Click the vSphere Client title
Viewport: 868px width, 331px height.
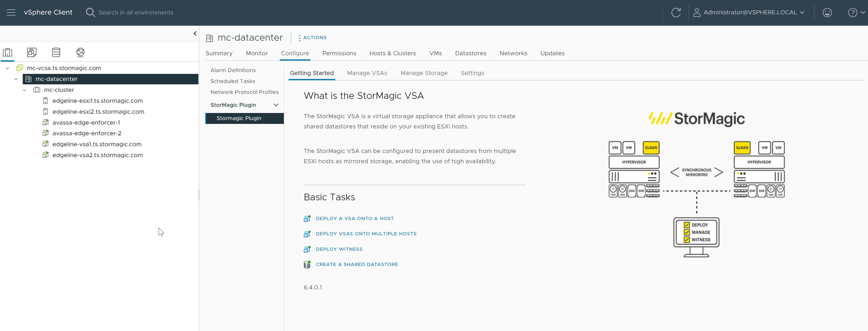point(48,13)
